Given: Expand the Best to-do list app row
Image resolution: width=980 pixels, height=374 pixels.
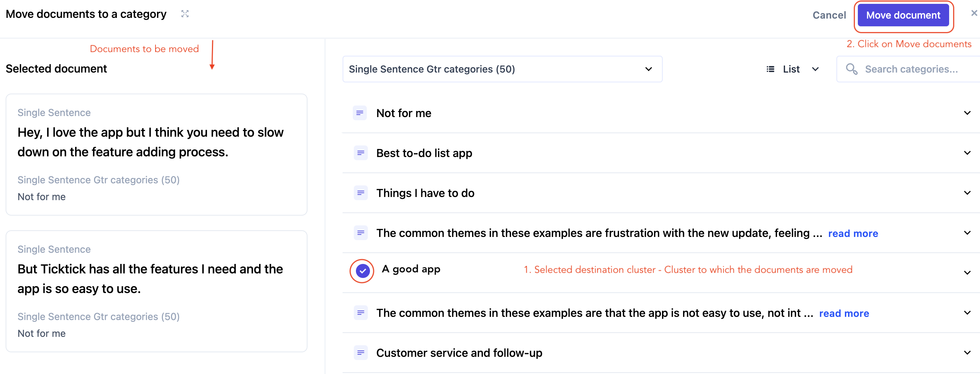Looking at the screenshot, I should (967, 153).
